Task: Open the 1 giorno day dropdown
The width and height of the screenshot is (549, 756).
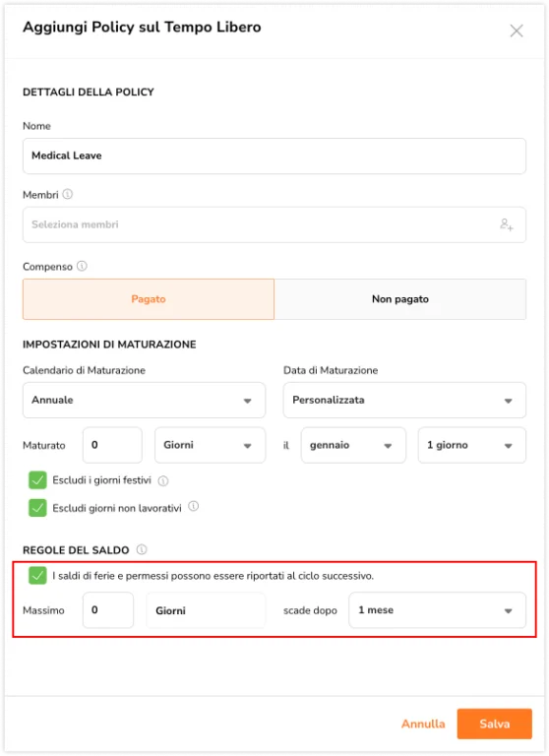Action: pyautogui.click(x=472, y=445)
